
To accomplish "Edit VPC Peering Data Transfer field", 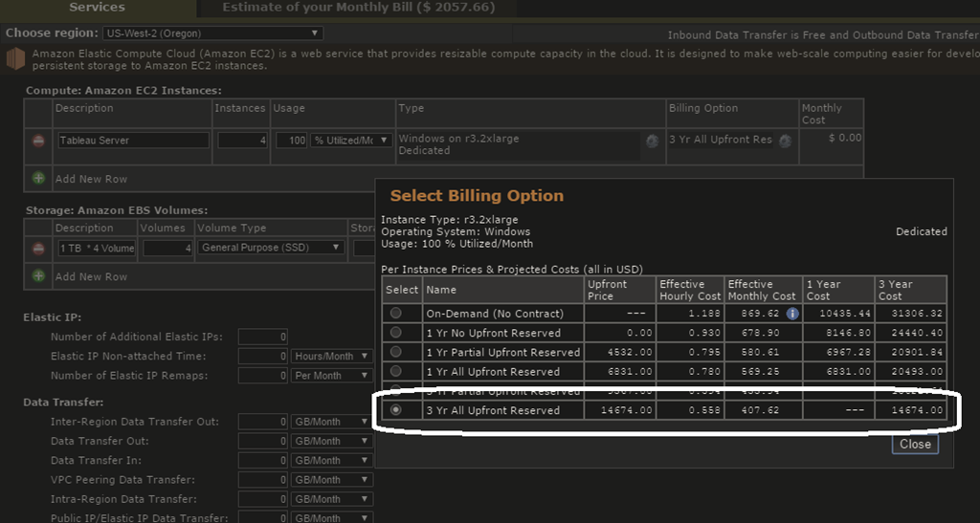I will 262,480.
